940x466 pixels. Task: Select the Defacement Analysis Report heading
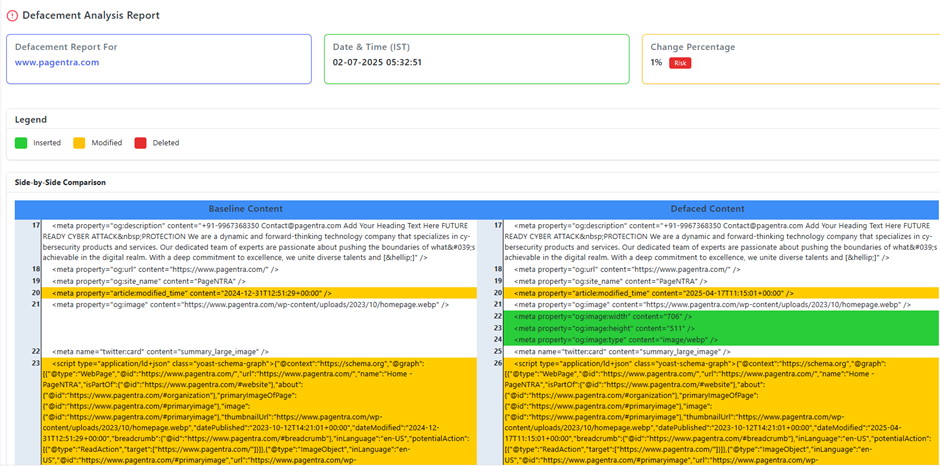click(x=91, y=16)
